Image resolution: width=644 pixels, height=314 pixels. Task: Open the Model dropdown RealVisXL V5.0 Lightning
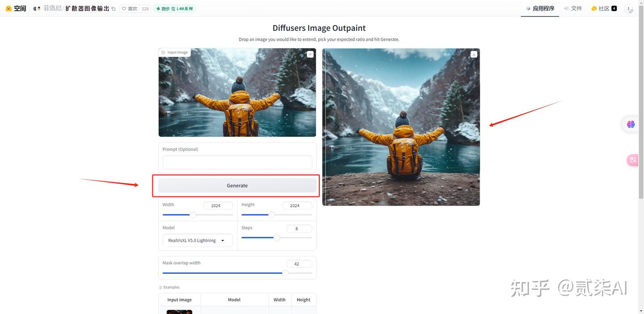(x=198, y=240)
